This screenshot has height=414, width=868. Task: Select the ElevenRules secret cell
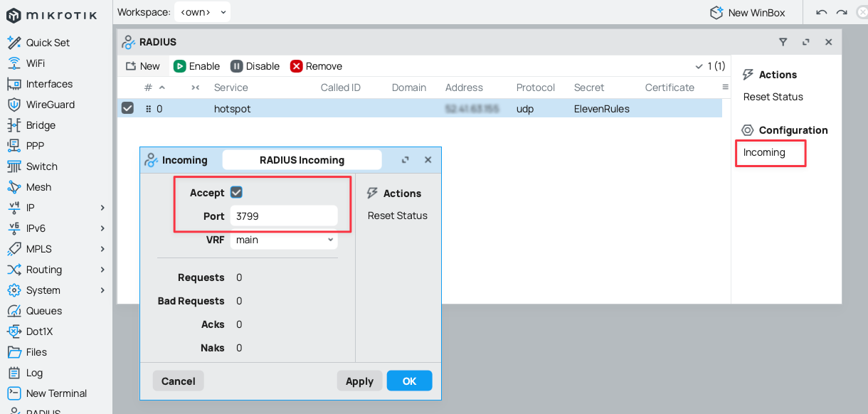coord(602,109)
